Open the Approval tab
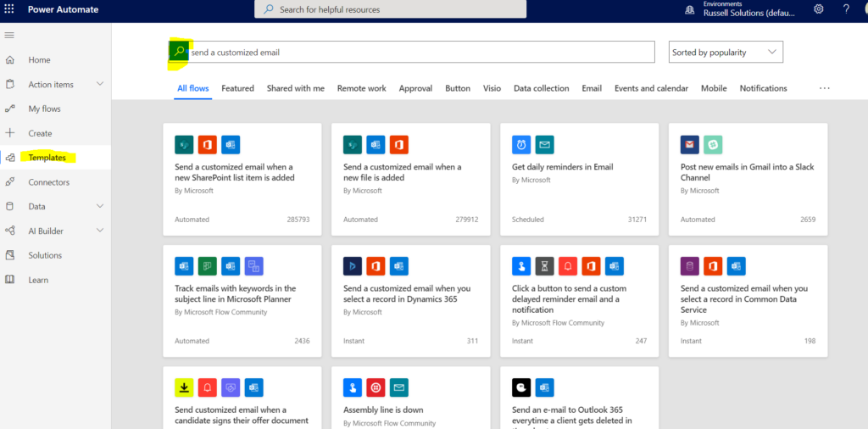Screen dimensions: 868x429 click(x=415, y=88)
